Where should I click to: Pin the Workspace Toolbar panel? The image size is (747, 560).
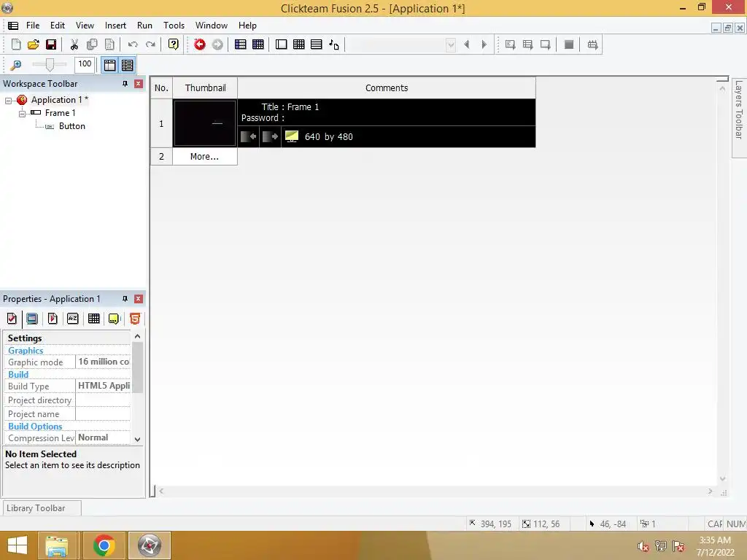(x=125, y=84)
